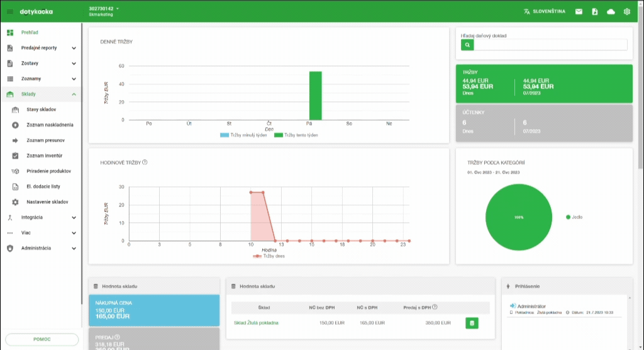The height and width of the screenshot is (350, 644).
Task: Click the Administrátor login entry
Action: (531, 307)
